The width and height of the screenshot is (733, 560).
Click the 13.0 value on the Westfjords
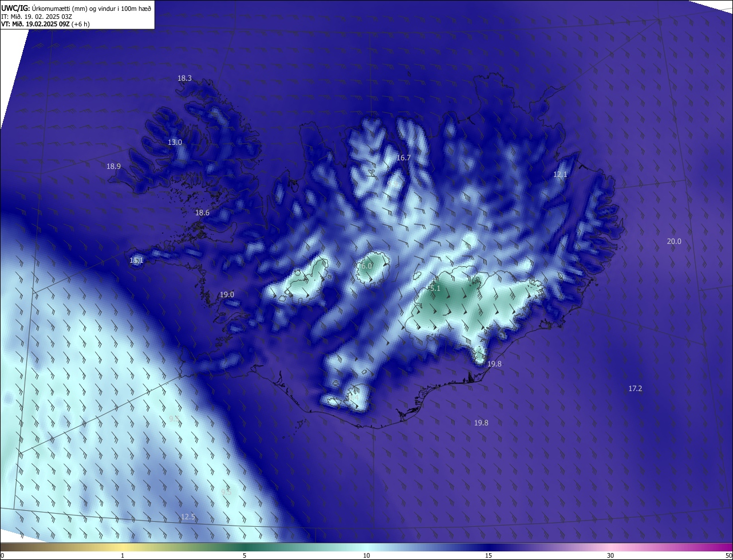click(x=175, y=142)
